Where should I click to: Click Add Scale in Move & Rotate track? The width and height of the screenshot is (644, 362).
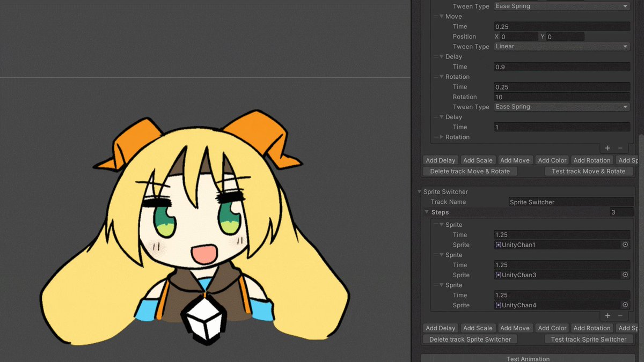[478, 160]
